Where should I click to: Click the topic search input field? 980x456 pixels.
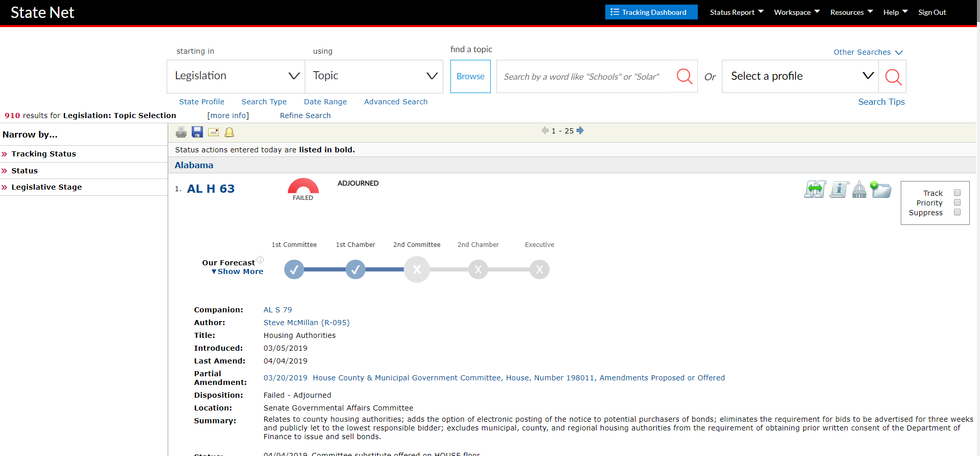pyautogui.click(x=583, y=77)
